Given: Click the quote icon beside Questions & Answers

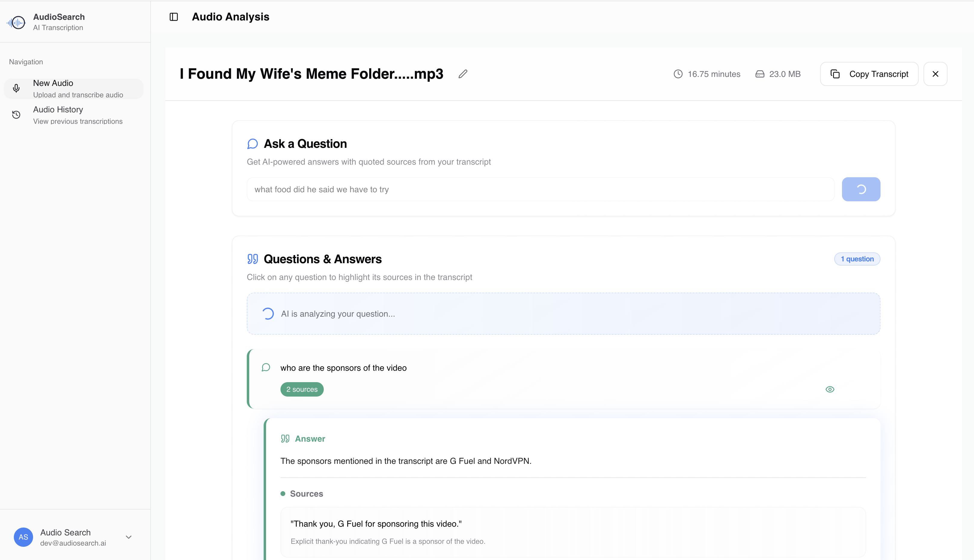Looking at the screenshot, I should (253, 259).
